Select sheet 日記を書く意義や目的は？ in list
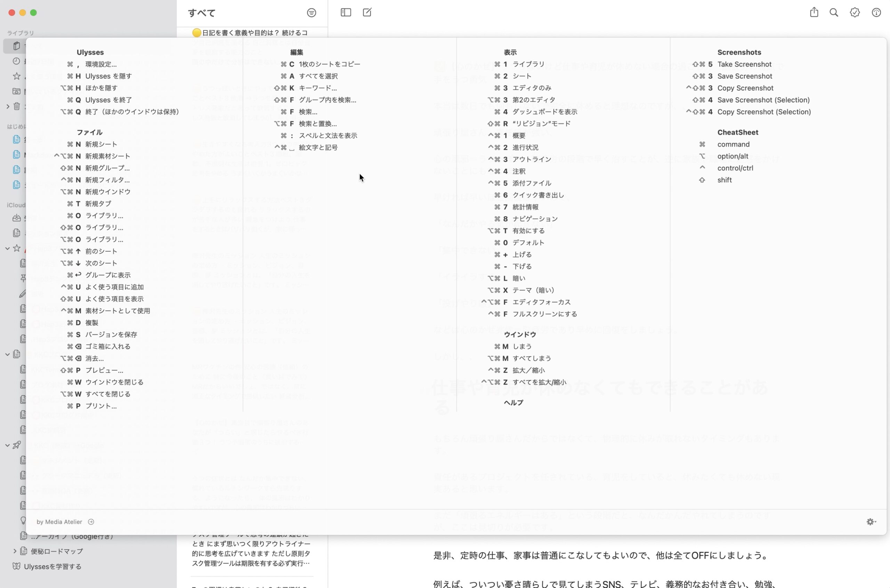Viewport: 890px width, 588px height. tap(254, 33)
